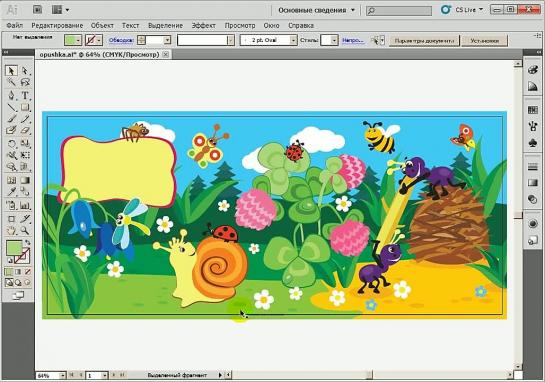
Task: Open the Файл menu
Action: tap(15, 25)
